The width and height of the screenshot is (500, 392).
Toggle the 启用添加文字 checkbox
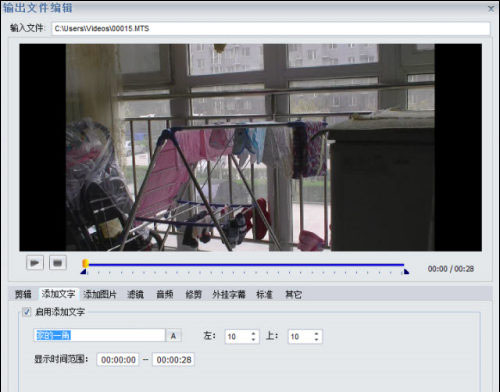pos(26,312)
